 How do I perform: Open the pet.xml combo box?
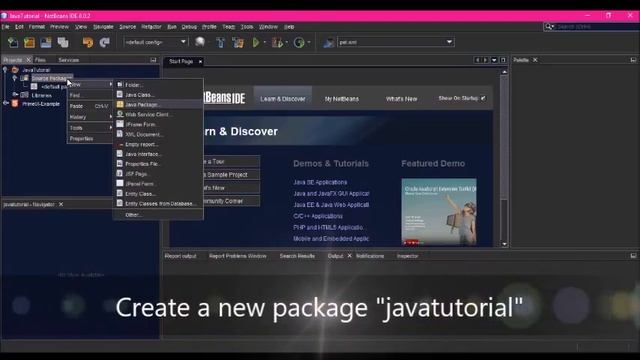[x=449, y=42]
